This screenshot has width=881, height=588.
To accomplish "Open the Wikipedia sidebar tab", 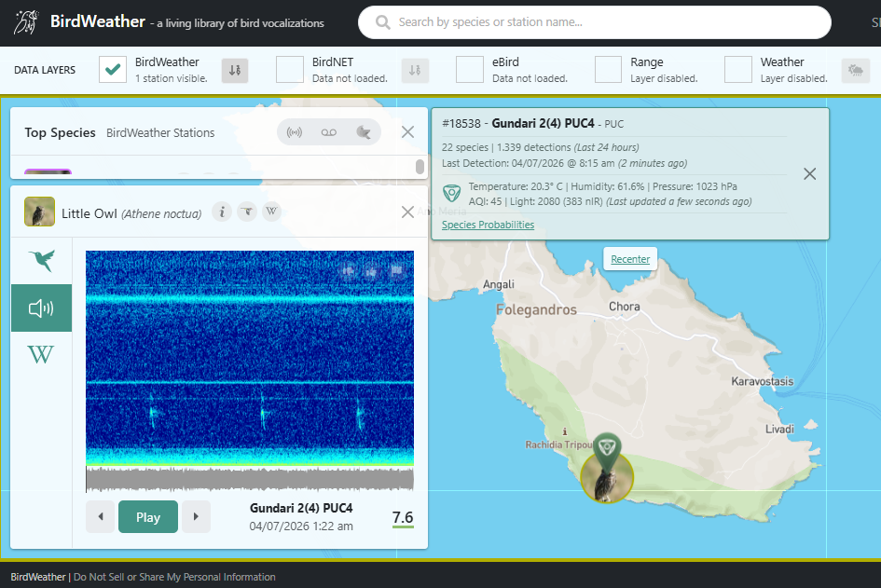I will [x=41, y=355].
